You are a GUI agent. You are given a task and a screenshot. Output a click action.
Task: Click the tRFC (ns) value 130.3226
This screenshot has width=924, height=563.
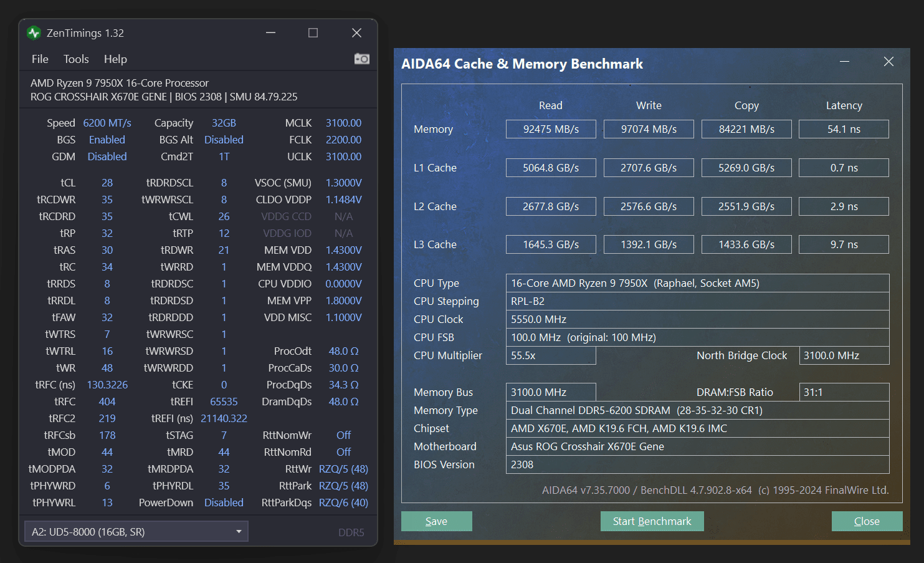(x=107, y=385)
